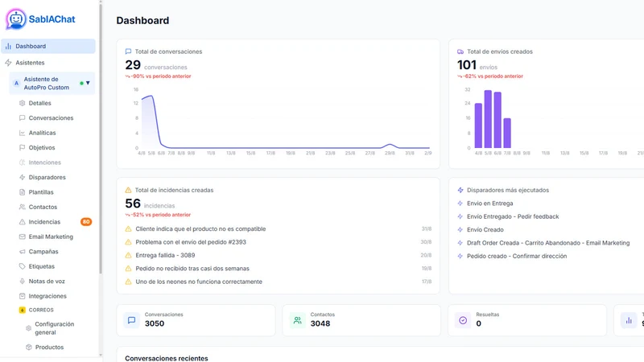This screenshot has height=362, width=644.
Task: Click the Configuración general gear icon
Action: [x=28, y=328]
